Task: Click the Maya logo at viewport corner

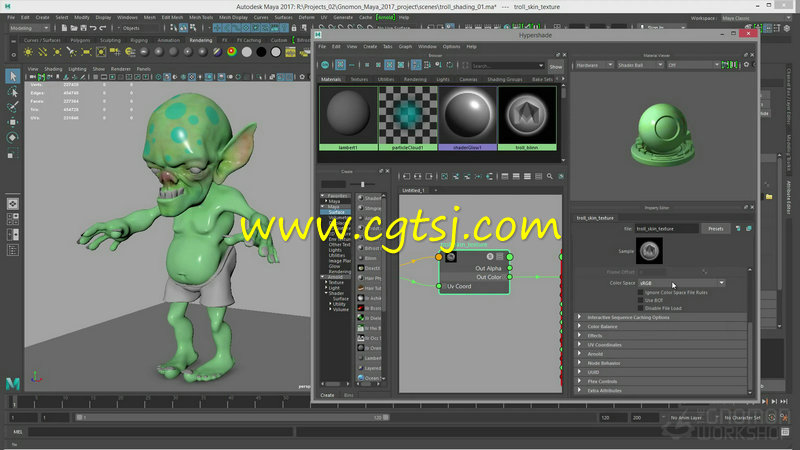Action: pos(13,383)
